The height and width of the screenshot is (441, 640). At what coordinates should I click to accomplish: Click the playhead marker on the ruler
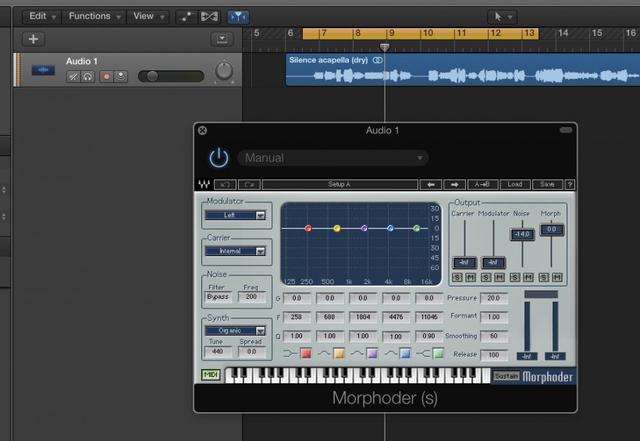point(384,47)
